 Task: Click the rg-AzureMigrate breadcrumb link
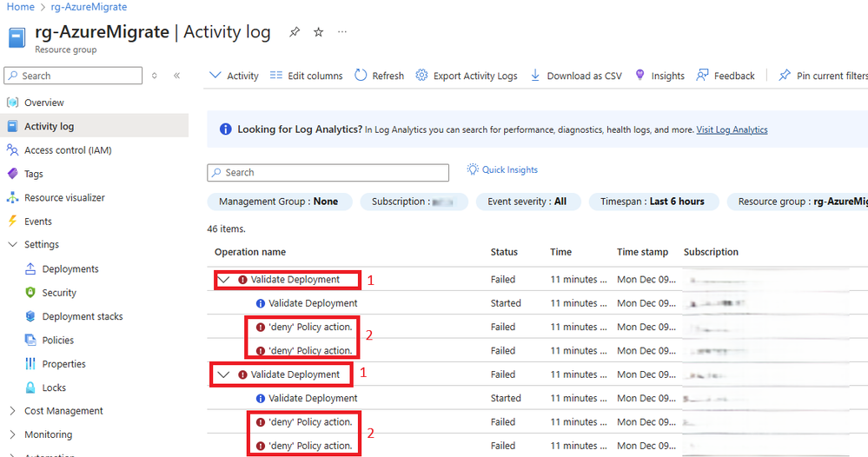pyautogui.click(x=89, y=7)
